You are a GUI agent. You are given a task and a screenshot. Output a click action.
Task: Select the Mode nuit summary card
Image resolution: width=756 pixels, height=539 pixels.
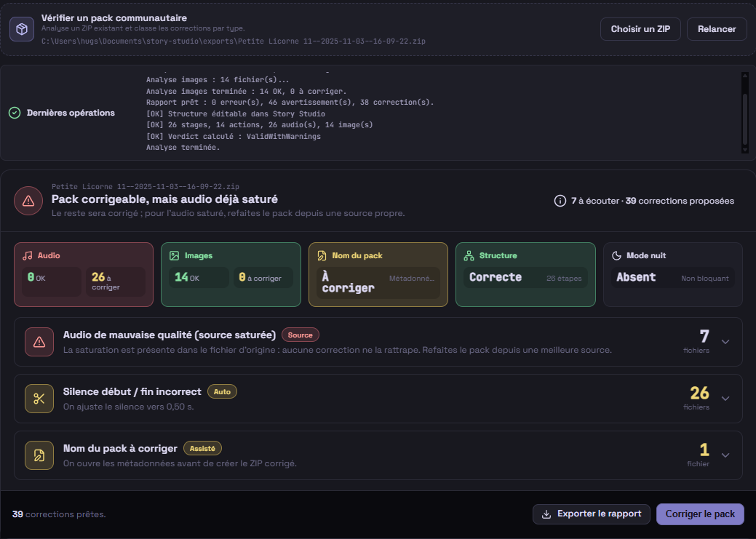pyautogui.click(x=672, y=274)
